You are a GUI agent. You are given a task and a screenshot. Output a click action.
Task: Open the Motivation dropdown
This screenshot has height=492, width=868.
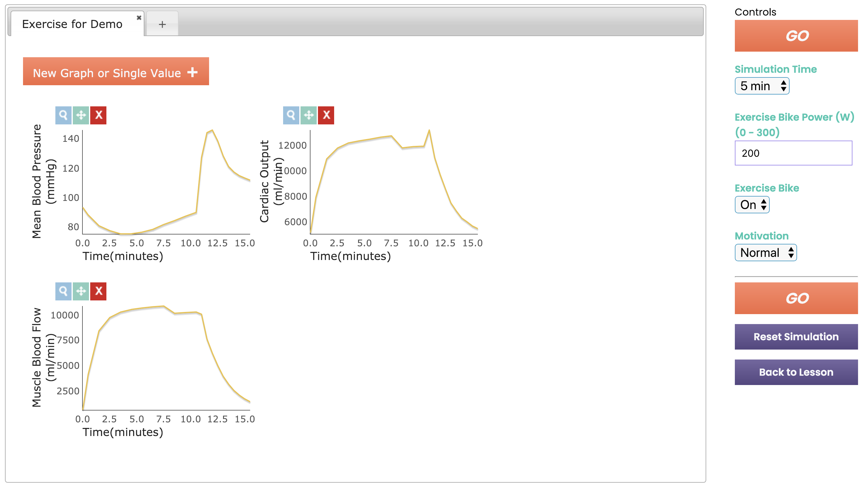(766, 253)
